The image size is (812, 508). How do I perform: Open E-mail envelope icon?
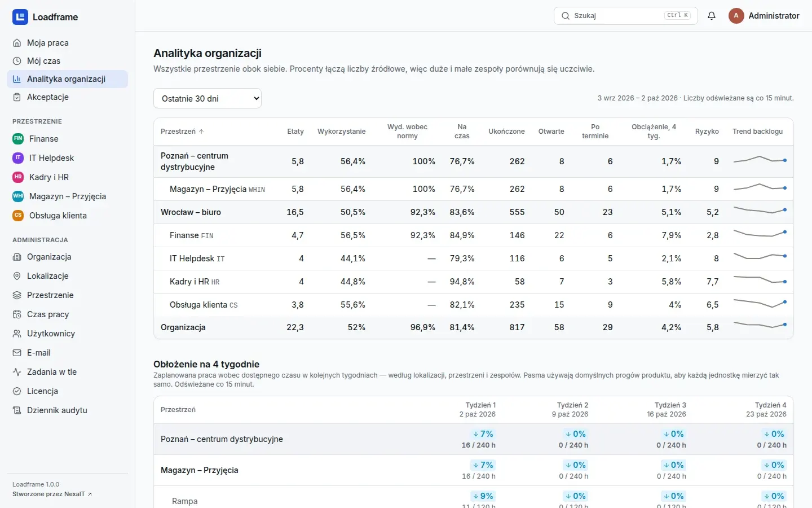pos(17,353)
